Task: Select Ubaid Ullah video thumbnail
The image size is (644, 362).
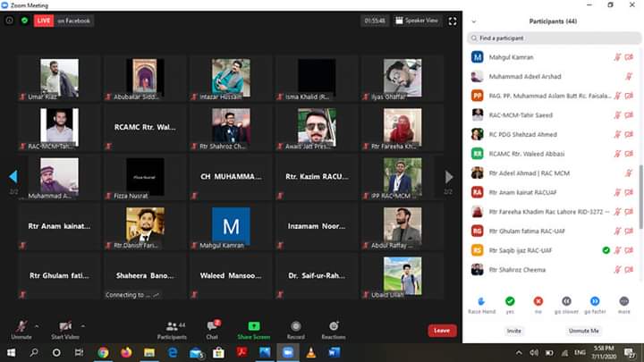Action: (x=402, y=276)
